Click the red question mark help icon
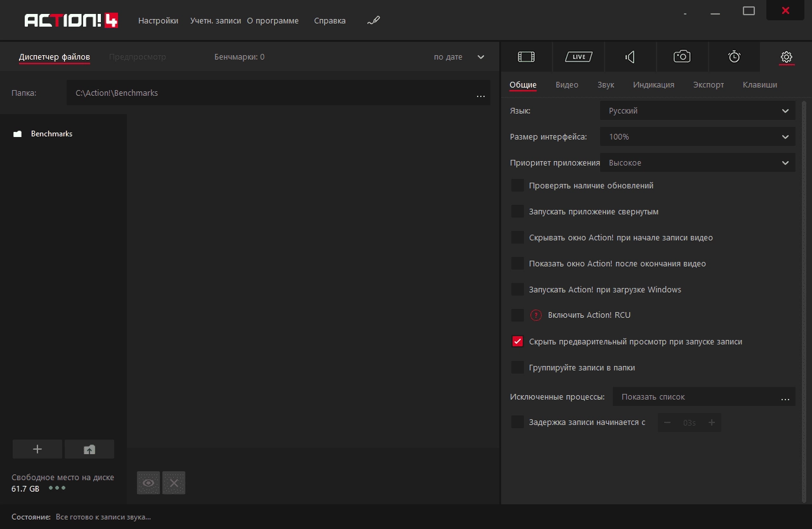Image resolution: width=812 pixels, height=529 pixels. [536, 315]
